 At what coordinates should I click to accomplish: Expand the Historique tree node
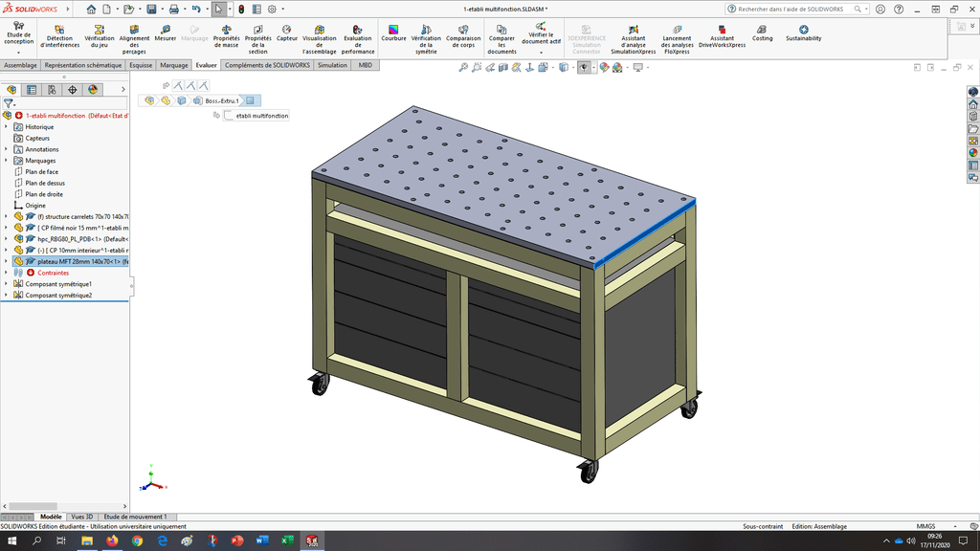point(6,126)
